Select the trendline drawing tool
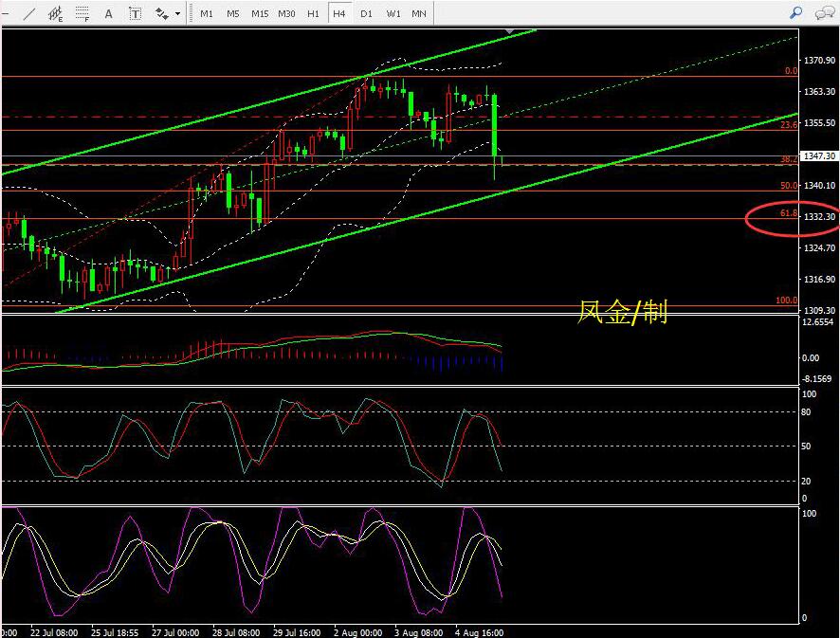840x638 pixels. (29, 13)
